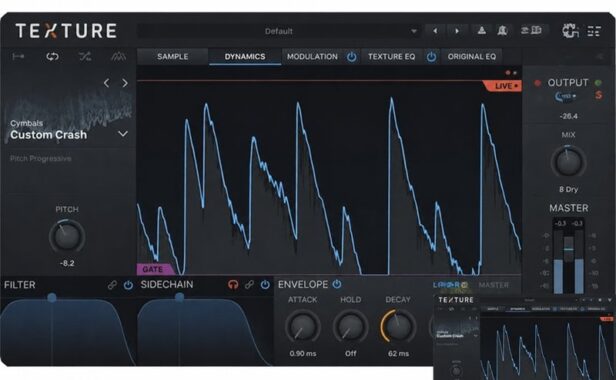Click the preset save icon

pos(481,31)
